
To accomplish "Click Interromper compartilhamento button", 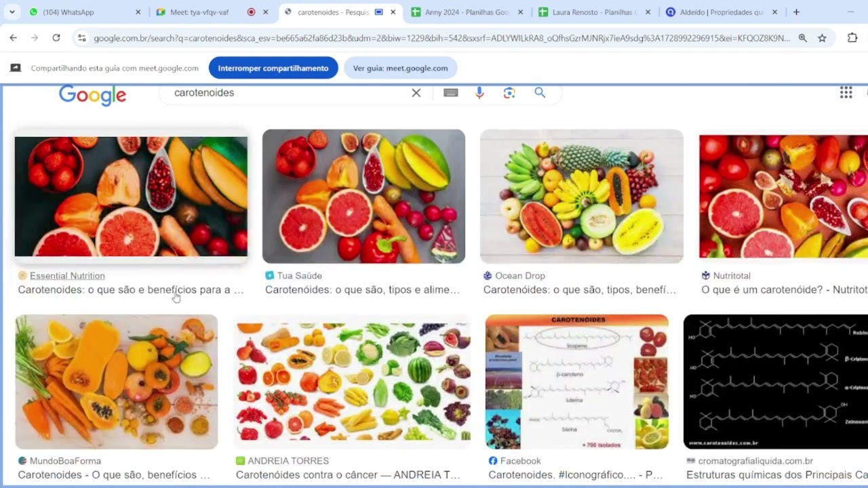I will (273, 68).
